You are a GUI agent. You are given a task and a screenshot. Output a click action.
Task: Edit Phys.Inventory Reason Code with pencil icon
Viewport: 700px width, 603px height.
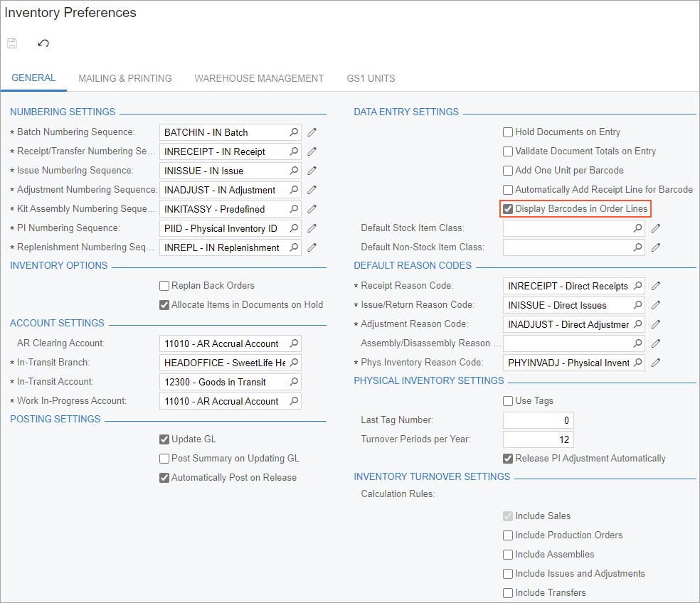656,363
